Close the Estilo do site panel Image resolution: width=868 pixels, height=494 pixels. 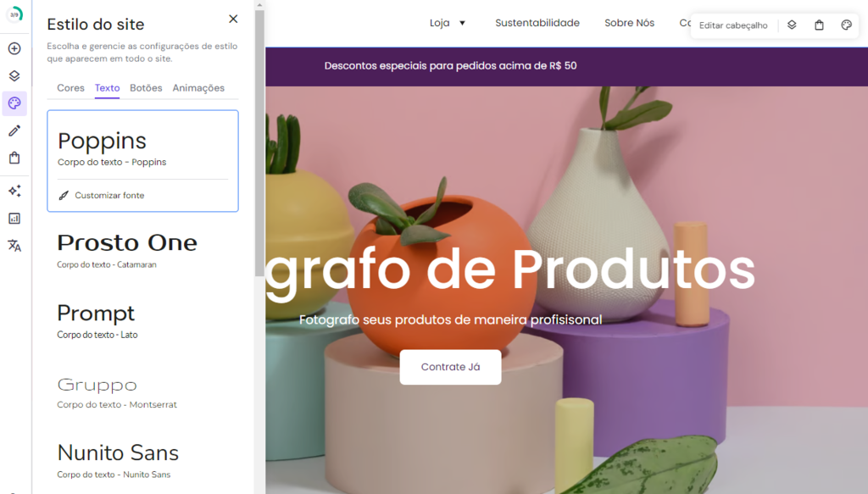(233, 19)
